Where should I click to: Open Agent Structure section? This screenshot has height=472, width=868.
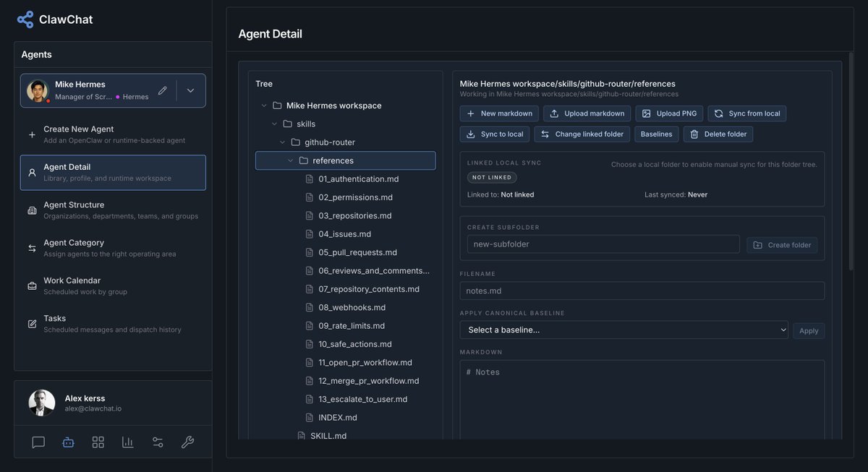tap(113, 210)
